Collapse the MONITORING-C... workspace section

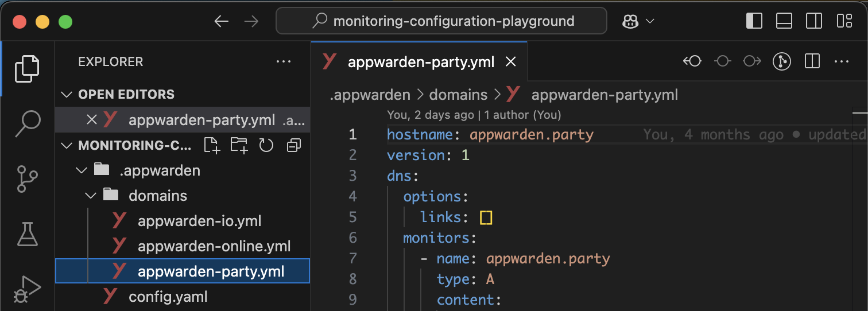click(x=67, y=145)
